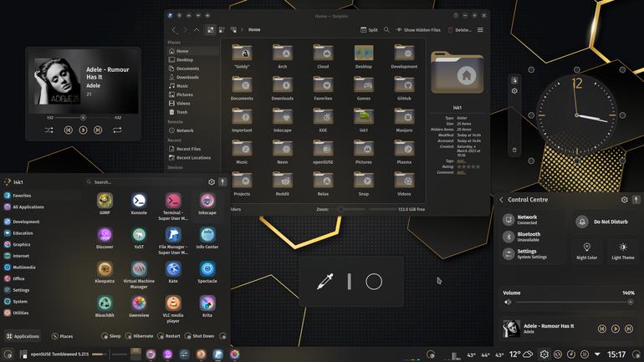Expand the system tray hidden icons arrow
The width and height of the screenshot is (644, 362).
597,354
